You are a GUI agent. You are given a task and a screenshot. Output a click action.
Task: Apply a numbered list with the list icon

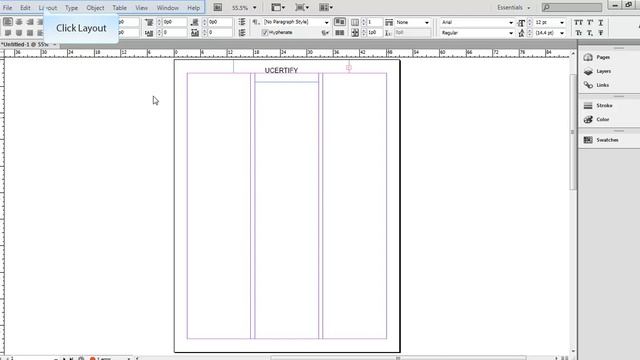pos(242,33)
